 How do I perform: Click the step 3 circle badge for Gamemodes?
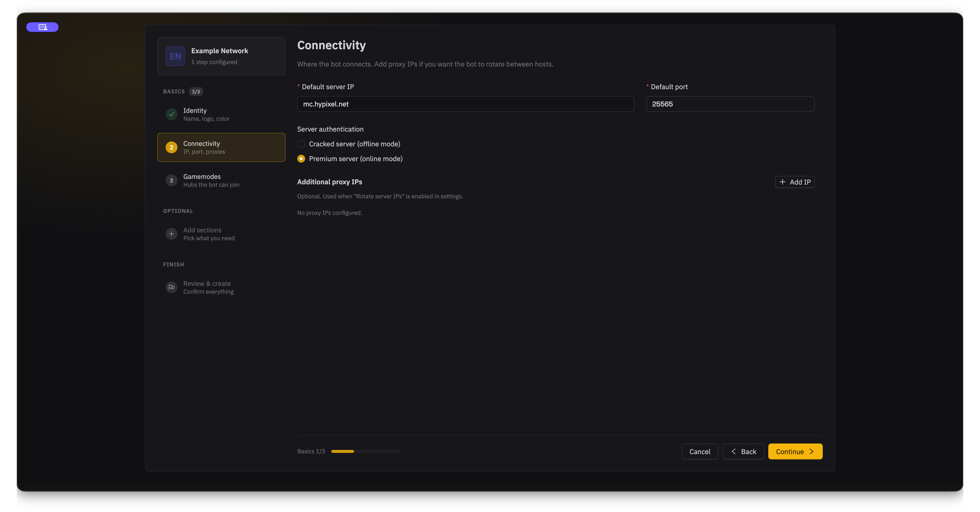pos(172,180)
